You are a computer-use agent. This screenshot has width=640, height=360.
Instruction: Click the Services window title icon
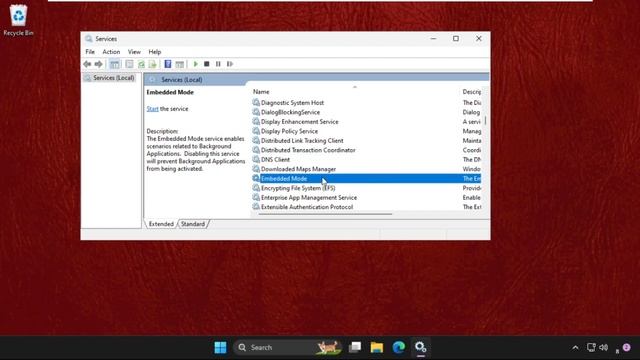pos(89,39)
